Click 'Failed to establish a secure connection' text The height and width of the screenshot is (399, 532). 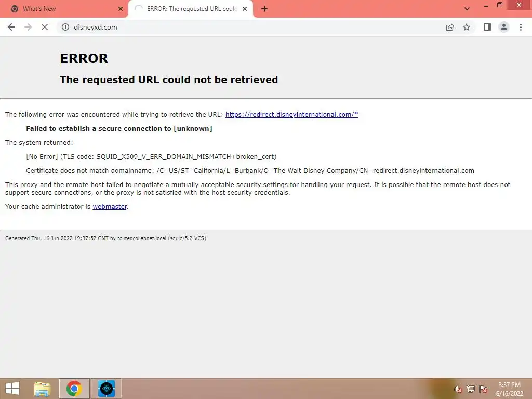pos(119,129)
